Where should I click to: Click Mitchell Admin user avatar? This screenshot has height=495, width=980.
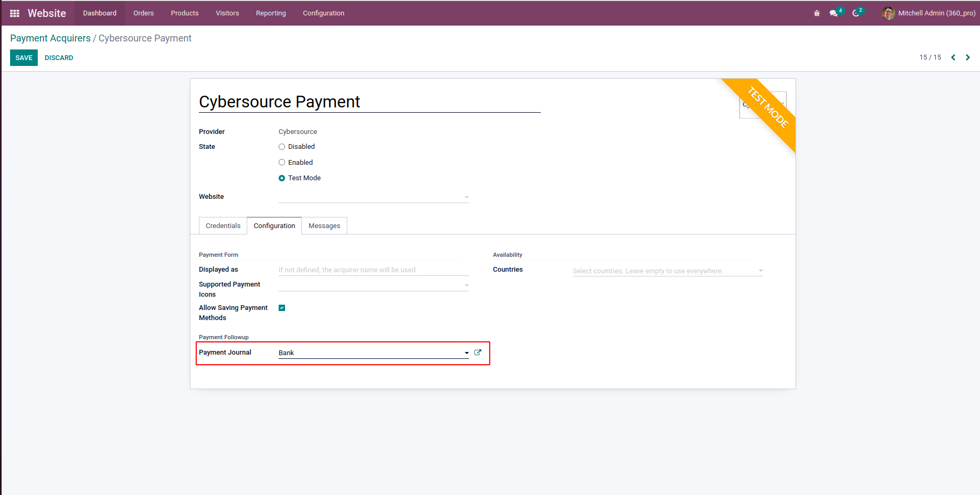coord(888,13)
